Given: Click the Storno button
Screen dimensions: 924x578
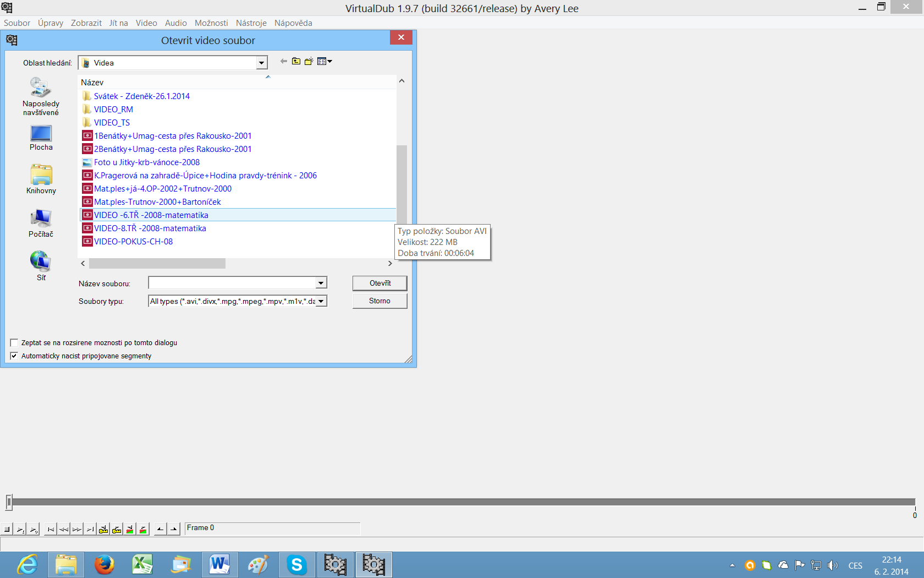Looking at the screenshot, I should pyautogui.click(x=380, y=301).
